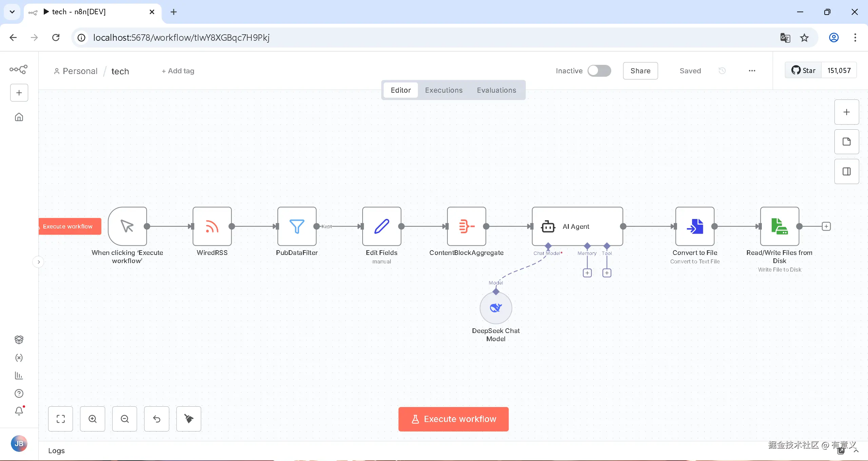
Task: Open the WiredRSS feed node
Action: point(212,226)
